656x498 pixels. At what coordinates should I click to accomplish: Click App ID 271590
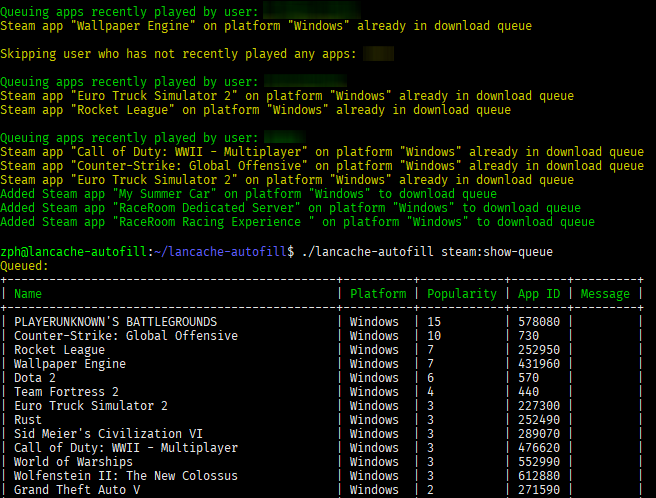(x=539, y=490)
